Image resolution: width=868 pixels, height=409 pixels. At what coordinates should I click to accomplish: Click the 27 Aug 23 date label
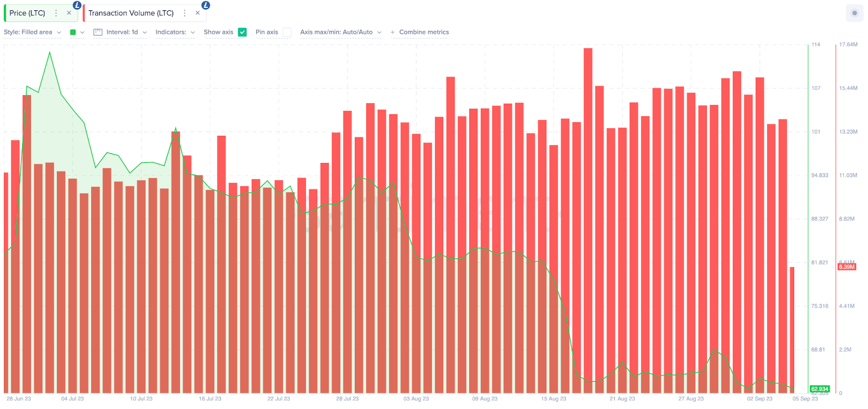coord(691,399)
